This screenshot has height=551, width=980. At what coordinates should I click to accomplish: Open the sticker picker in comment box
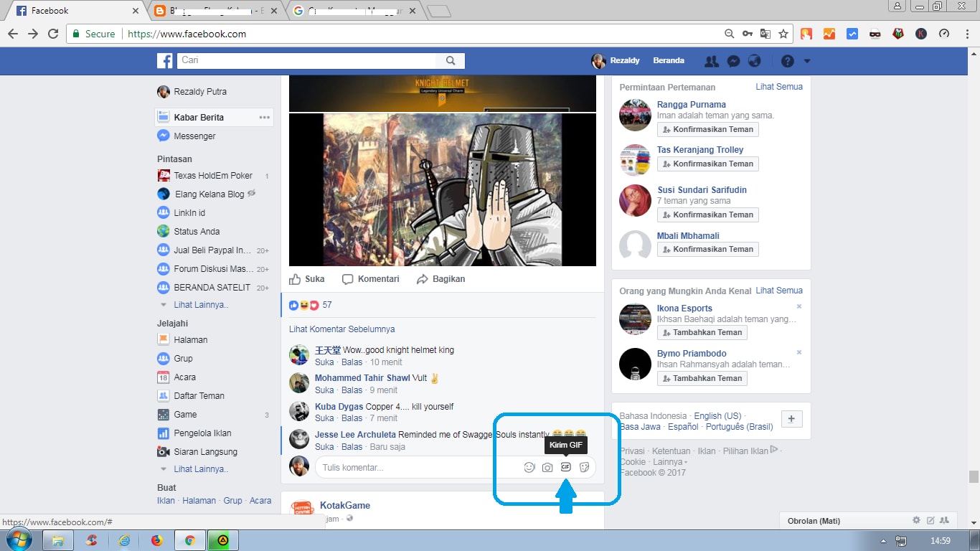tap(584, 467)
